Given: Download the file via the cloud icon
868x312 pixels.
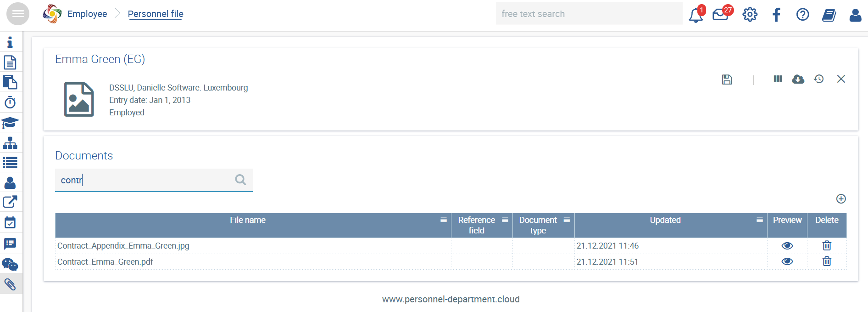Looking at the screenshot, I should pyautogui.click(x=798, y=79).
